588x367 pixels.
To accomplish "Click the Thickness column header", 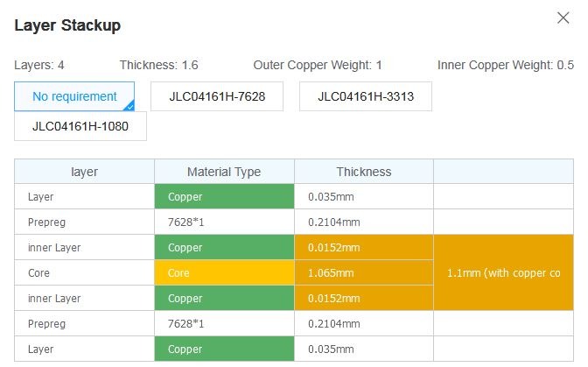I will [364, 172].
